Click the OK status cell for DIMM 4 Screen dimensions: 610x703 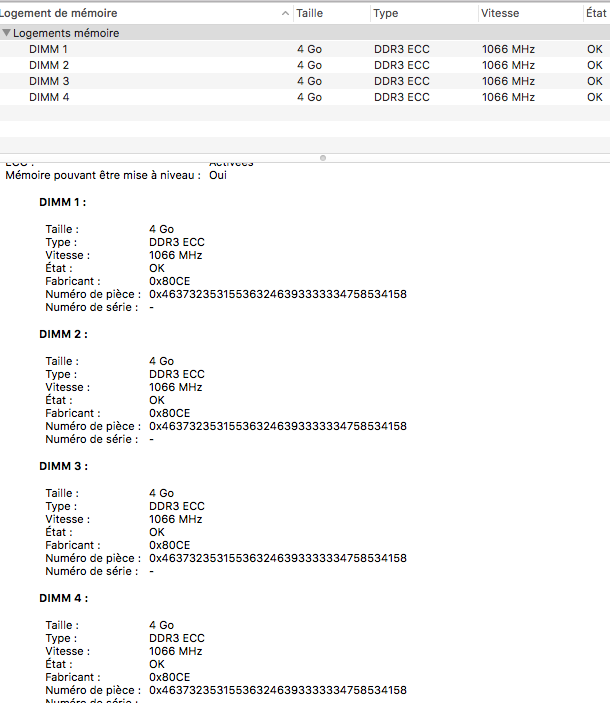[x=595, y=97]
